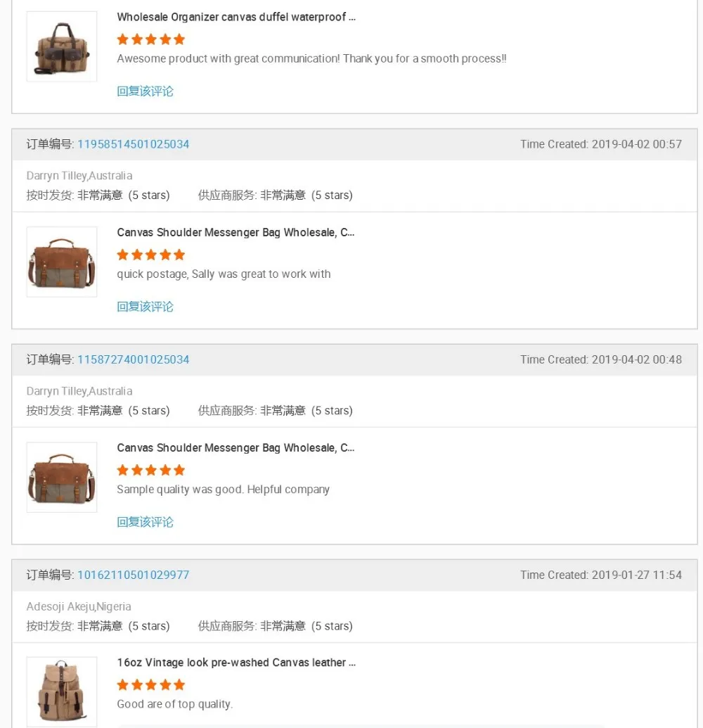Open '16oz Vintage look pre-washed Canvas' title
Screen dimensions: 703x728
tap(236, 663)
